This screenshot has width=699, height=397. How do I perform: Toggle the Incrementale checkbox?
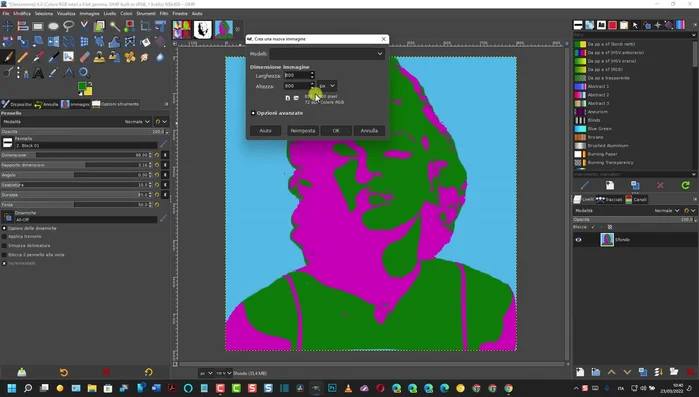pos(4,263)
